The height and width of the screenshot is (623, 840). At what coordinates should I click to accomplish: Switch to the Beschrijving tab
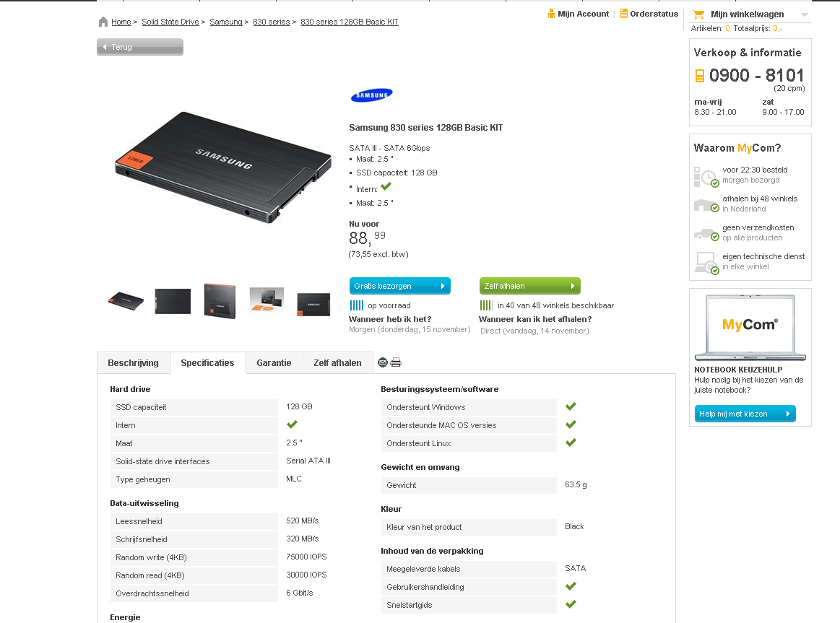pos(134,363)
